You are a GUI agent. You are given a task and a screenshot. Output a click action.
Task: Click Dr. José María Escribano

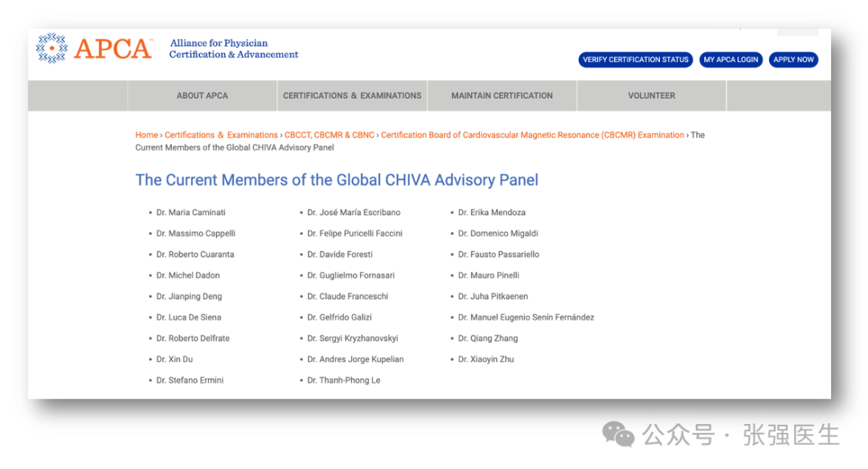click(354, 212)
